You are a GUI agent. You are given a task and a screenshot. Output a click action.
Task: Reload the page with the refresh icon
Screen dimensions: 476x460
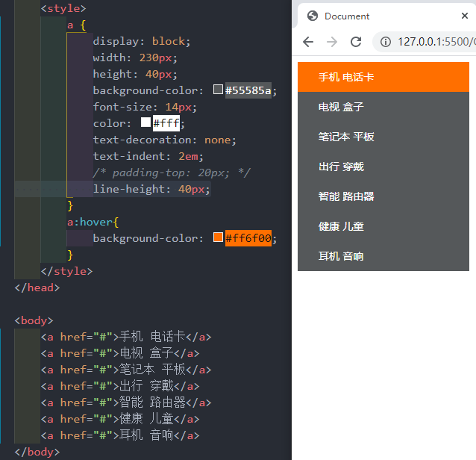click(x=356, y=42)
